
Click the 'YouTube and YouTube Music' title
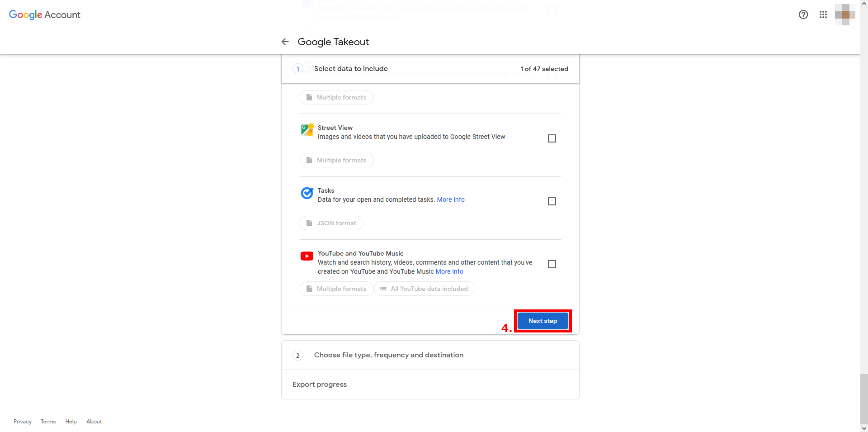[361, 253]
